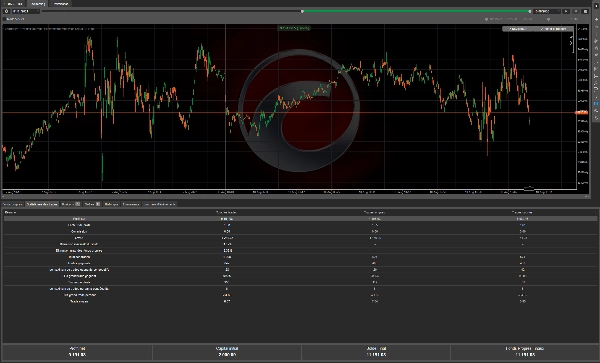Image resolution: width=600 pixels, height=363 pixels.
Task: Click the last icon after the play button
Action: tap(585, 11)
